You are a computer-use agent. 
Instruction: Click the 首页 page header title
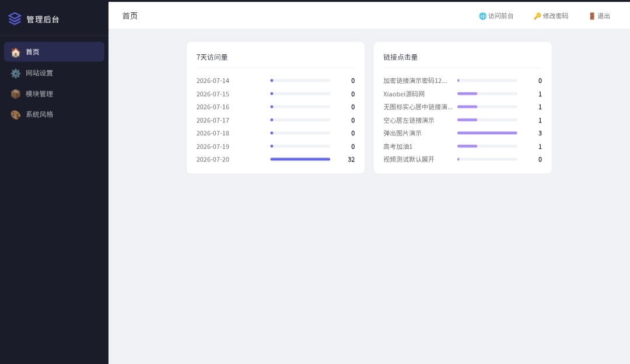pyautogui.click(x=129, y=16)
